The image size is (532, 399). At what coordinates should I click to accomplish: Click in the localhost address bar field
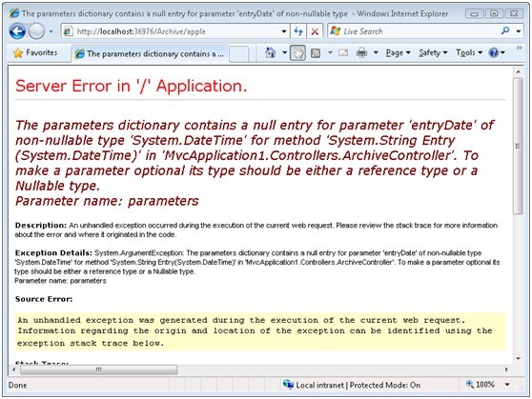click(x=172, y=31)
